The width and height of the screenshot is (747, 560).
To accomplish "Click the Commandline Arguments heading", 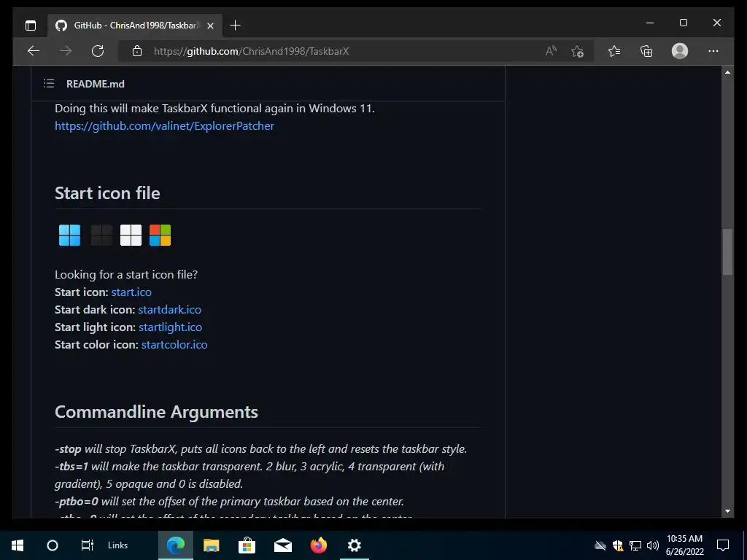I will (156, 412).
